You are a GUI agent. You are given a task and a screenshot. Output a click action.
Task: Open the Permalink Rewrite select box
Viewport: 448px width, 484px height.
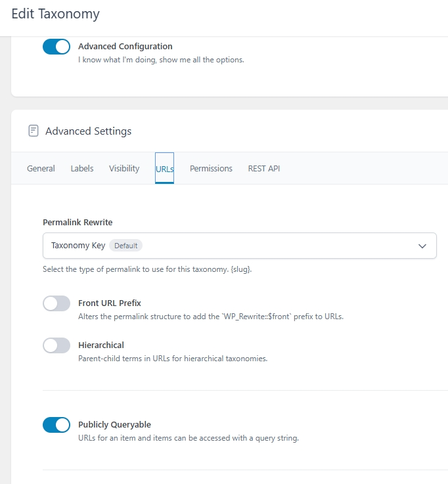pos(239,246)
